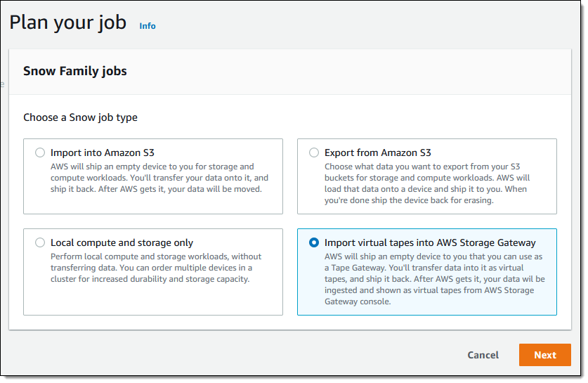Select the Import into Amazon S3 radio button

pyautogui.click(x=40, y=152)
